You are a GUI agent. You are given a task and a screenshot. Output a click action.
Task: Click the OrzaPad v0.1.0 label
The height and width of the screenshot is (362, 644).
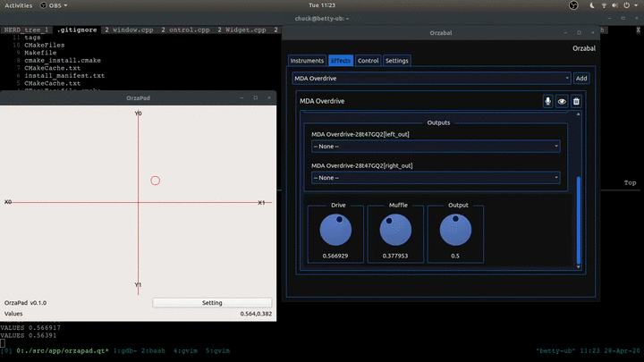point(25,303)
